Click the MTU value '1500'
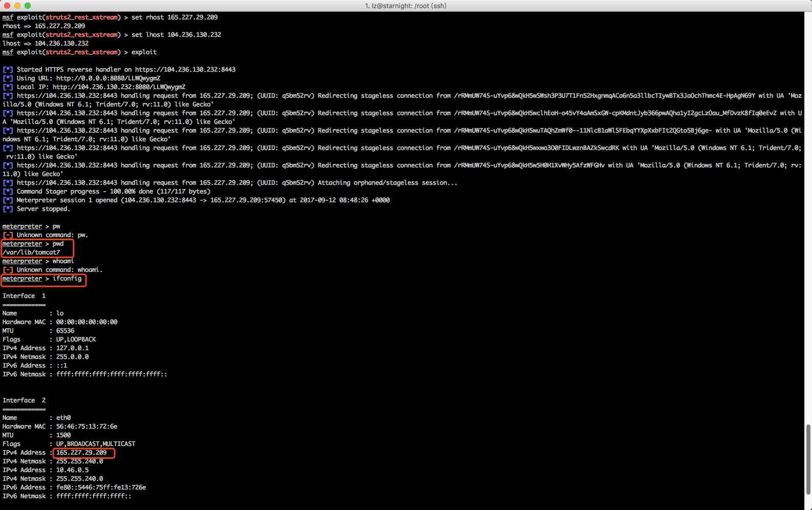 click(x=63, y=435)
